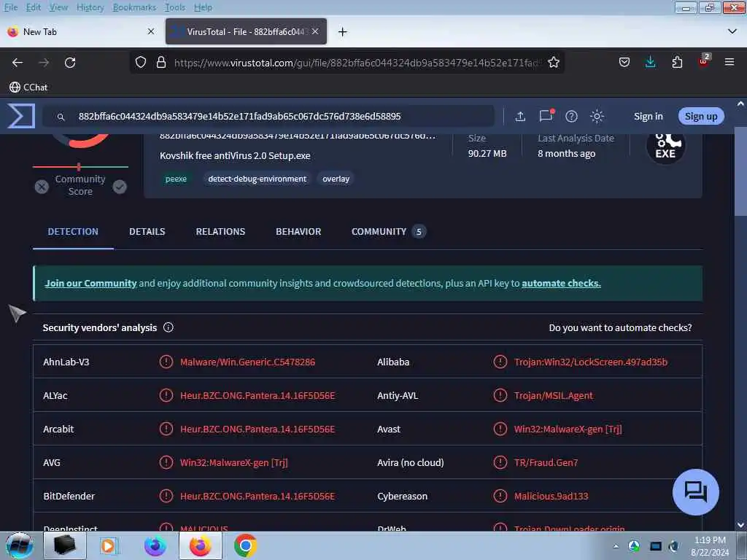Open the Edit menu
Screen dimensions: 747x560
click(34, 7)
